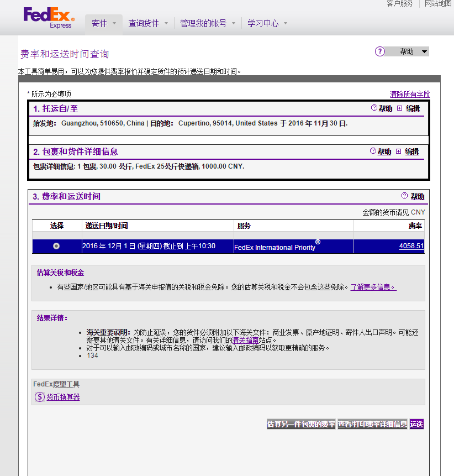Click the purple question mark help icon

click(379, 51)
